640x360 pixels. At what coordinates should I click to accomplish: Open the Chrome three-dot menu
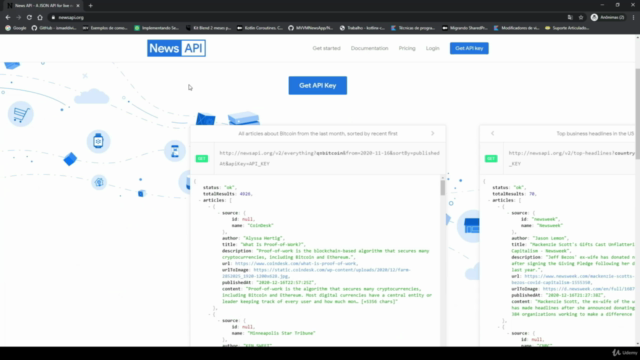point(633,18)
